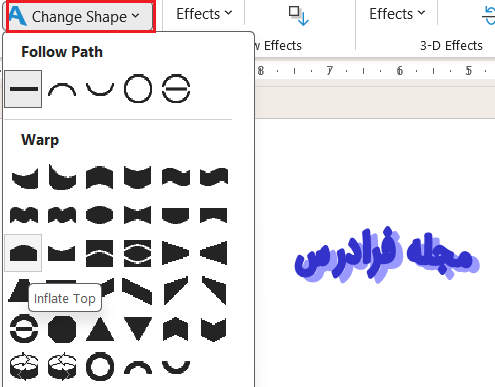Apply the Deflate-Inflate-Deflate warp with two curves

tap(138, 253)
